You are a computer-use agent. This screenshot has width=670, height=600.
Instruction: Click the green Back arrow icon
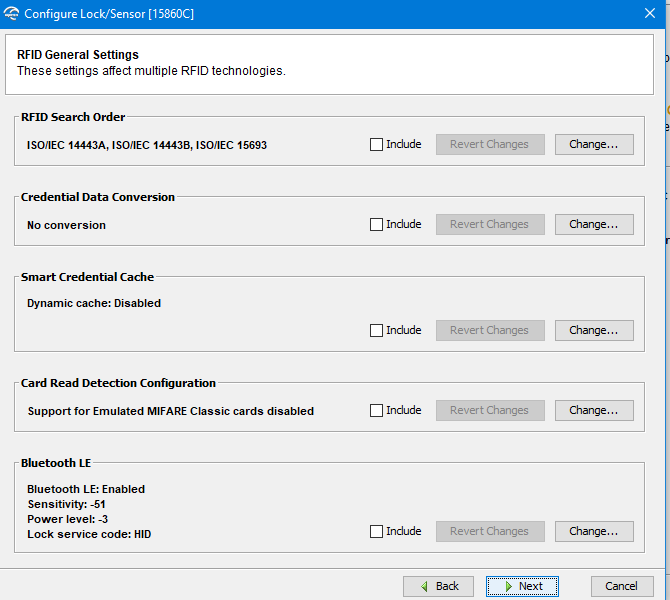[425, 586]
